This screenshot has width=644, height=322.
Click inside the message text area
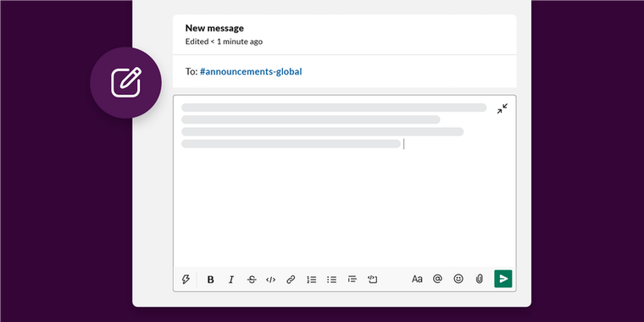pos(345,180)
